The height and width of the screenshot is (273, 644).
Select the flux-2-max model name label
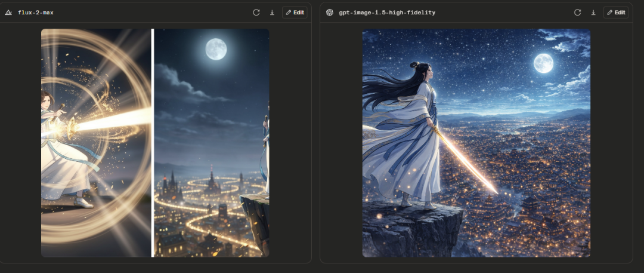pos(35,13)
